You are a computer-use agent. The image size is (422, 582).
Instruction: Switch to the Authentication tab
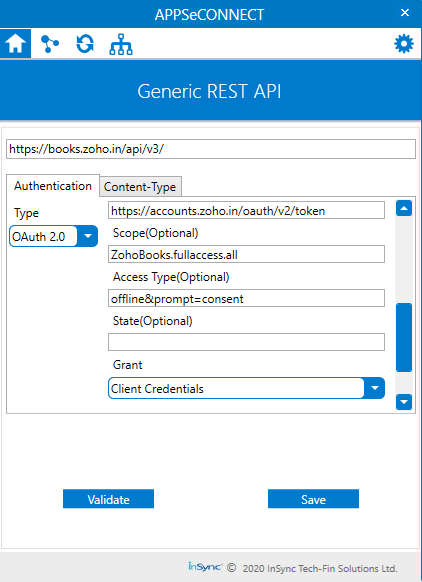(53, 186)
